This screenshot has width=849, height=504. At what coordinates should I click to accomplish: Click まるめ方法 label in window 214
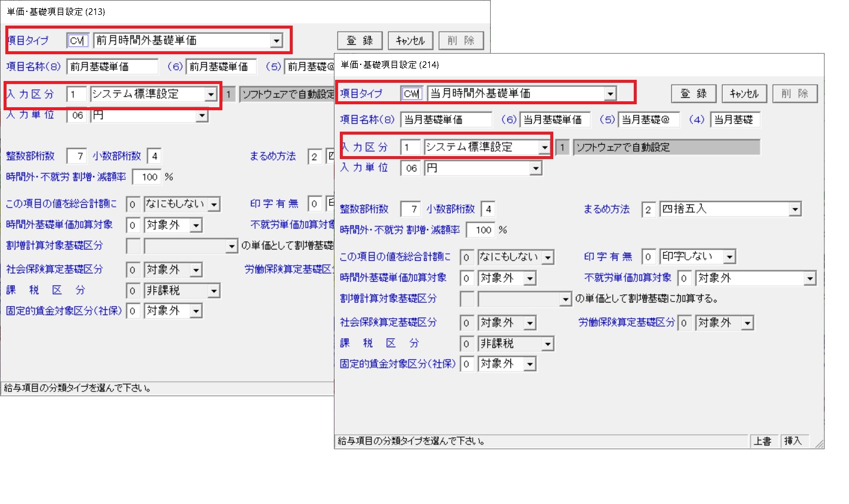(606, 209)
